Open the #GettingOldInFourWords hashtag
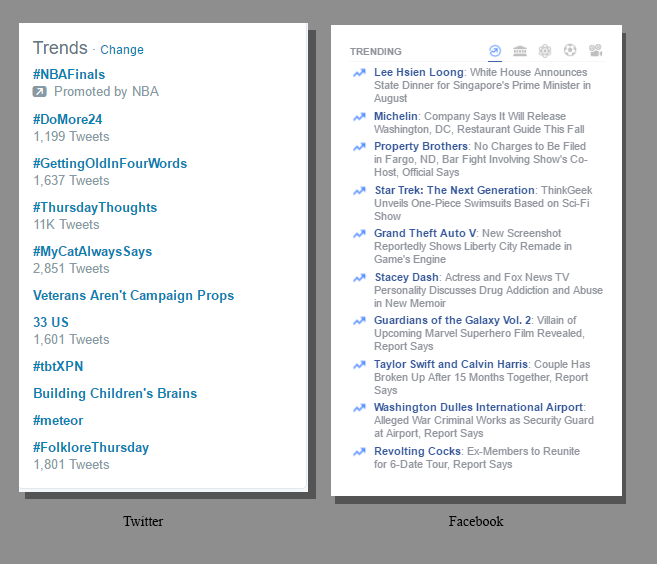The width and height of the screenshot is (657, 564). coord(110,163)
